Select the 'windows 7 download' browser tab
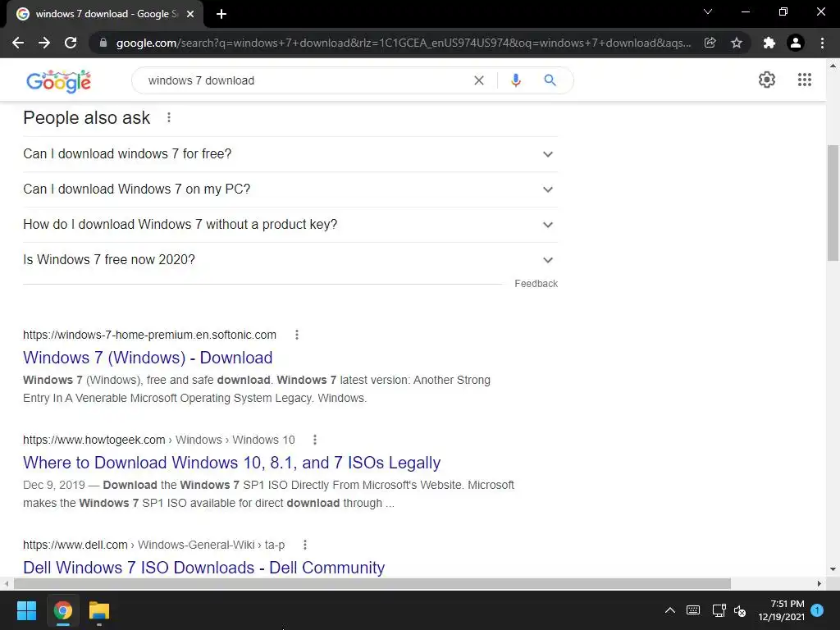This screenshot has width=840, height=630. (106, 14)
